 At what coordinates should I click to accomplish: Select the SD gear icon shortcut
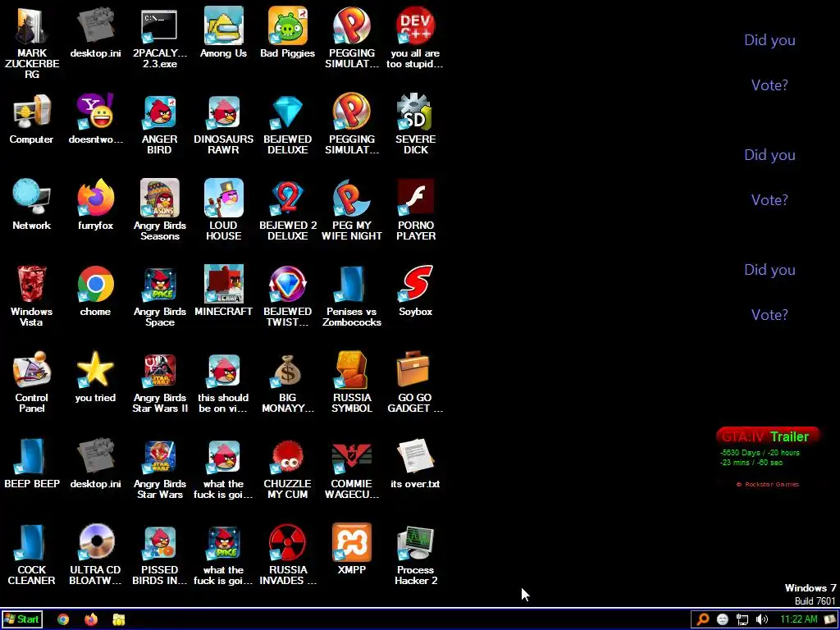click(x=415, y=112)
